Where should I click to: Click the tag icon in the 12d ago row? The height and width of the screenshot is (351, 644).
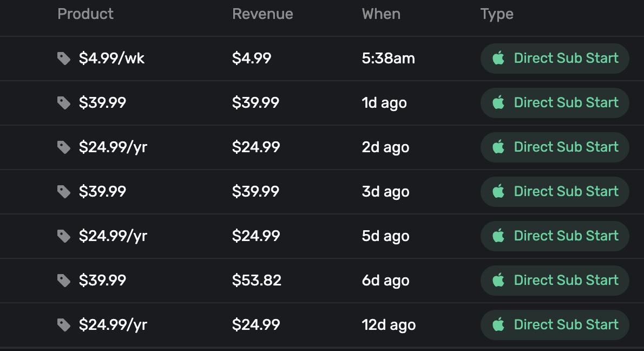click(64, 325)
